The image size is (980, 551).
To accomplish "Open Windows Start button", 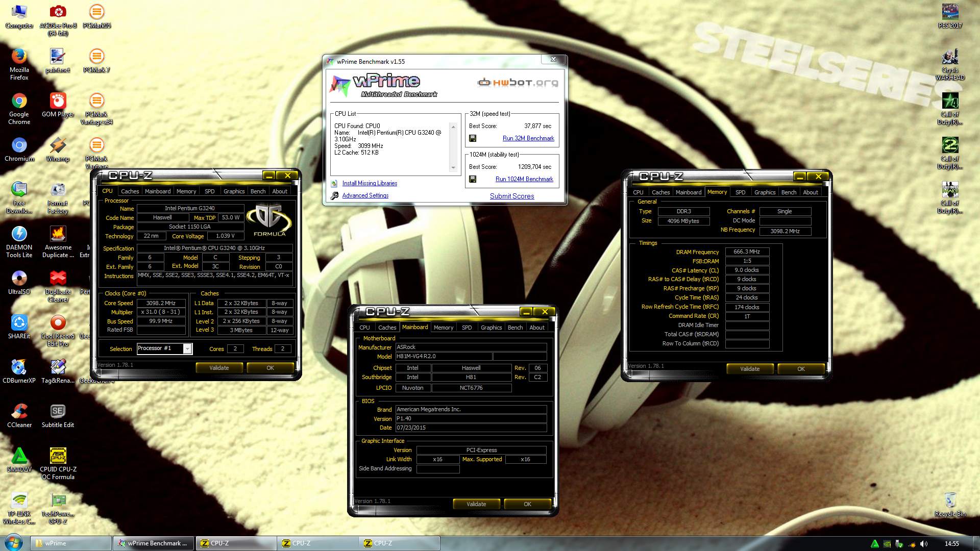I will (13, 543).
